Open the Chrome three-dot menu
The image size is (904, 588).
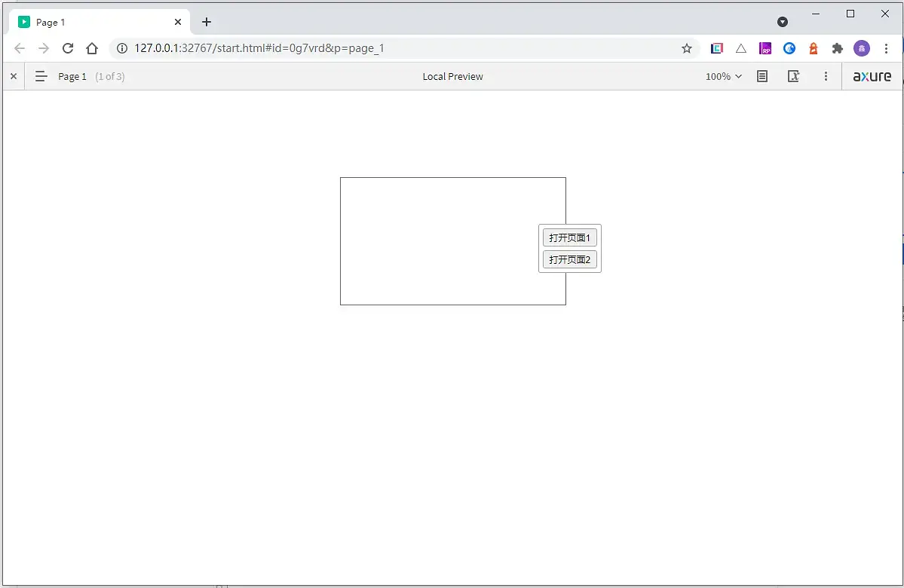pos(886,48)
